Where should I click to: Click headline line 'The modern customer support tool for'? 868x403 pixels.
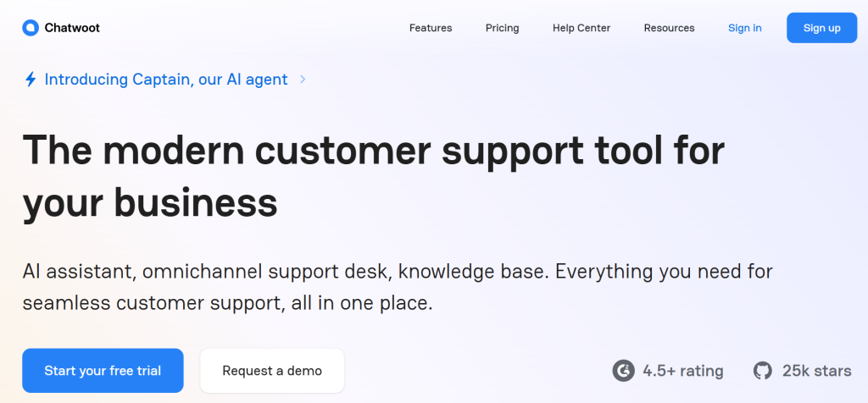pyautogui.click(x=374, y=151)
